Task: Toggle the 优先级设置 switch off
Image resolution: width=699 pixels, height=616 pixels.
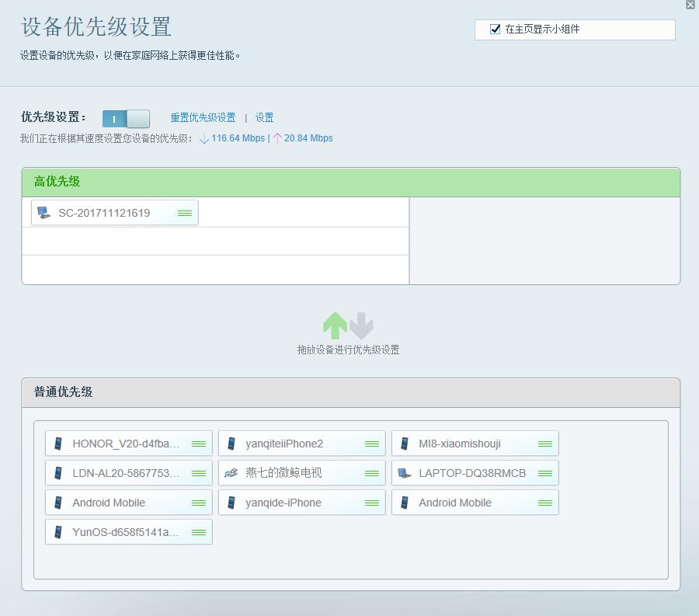Action: tap(126, 118)
